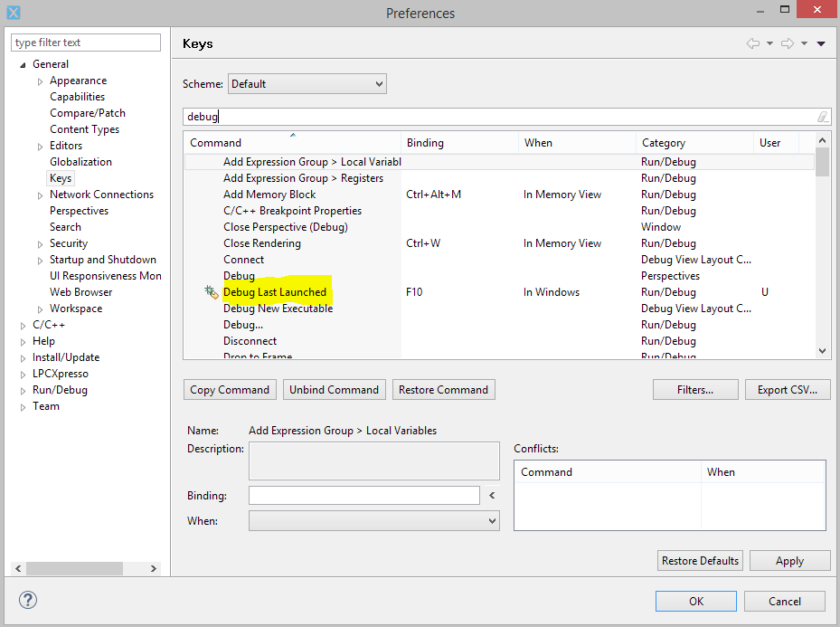Viewport: 840px width, 627px height.
Task: Sort by the User column header
Action: click(x=776, y=143)
